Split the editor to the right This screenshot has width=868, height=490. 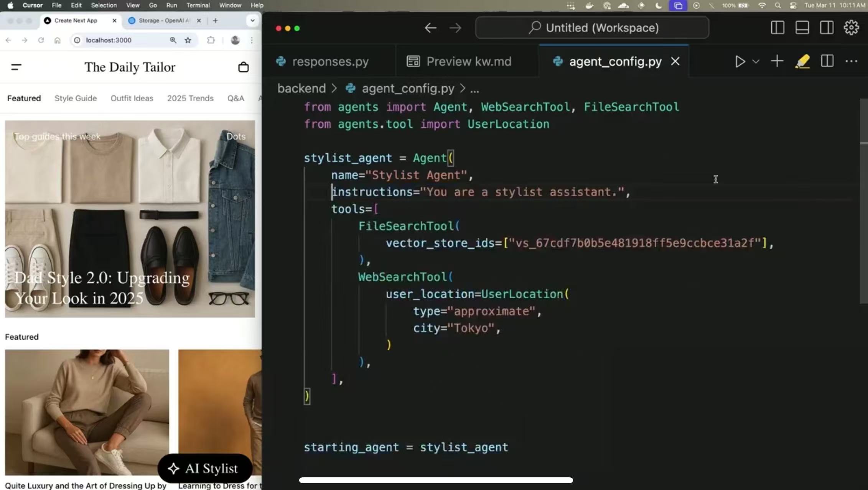[x=827, y=61]
